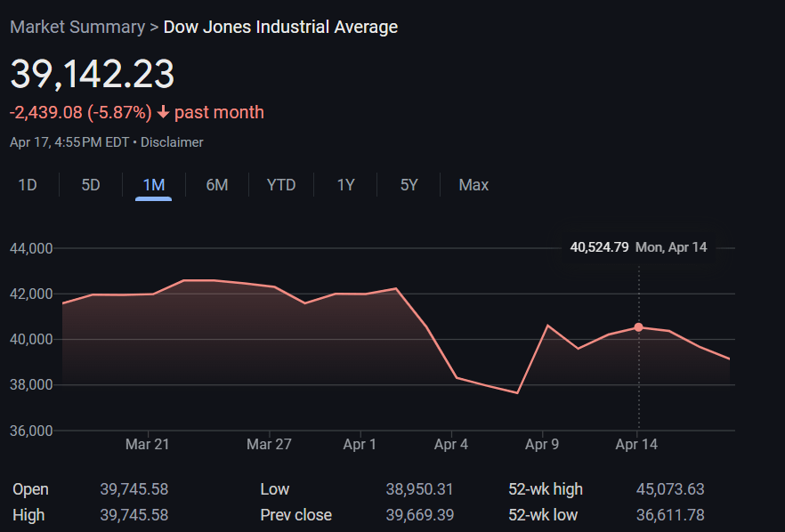Show the 6M chart range
Screen dimensions: 785x532
pos(217,185)
